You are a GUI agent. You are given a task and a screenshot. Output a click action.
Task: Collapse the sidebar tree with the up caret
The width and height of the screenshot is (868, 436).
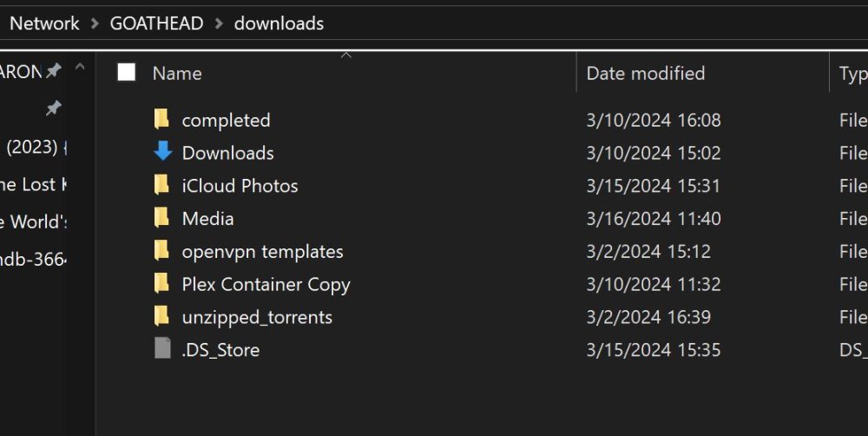tap(80, 68)
